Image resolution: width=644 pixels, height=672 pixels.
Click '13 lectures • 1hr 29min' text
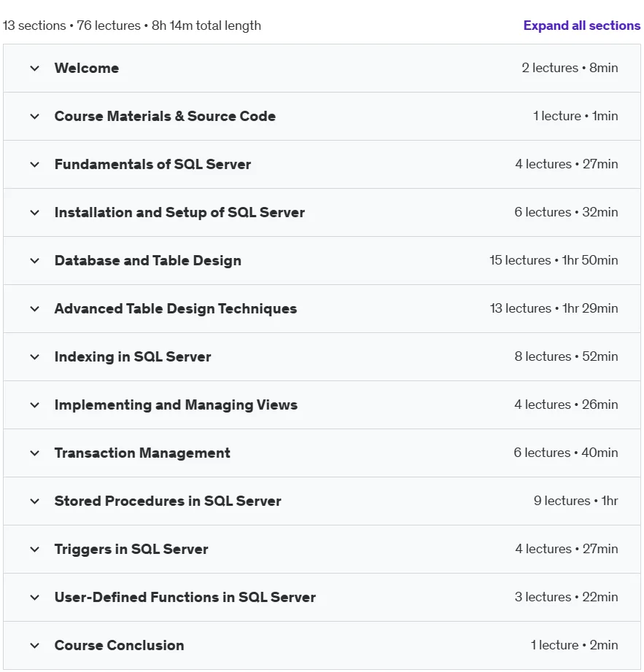click(x=554, y=308)
